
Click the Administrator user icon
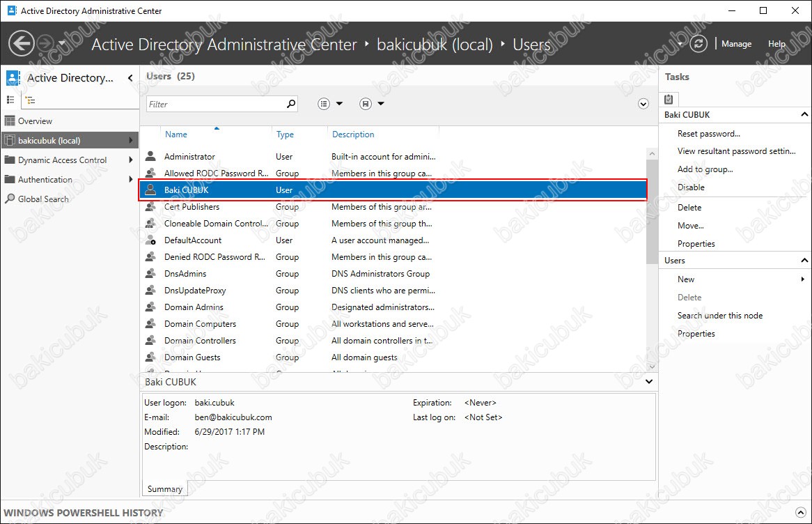point(150,157)
